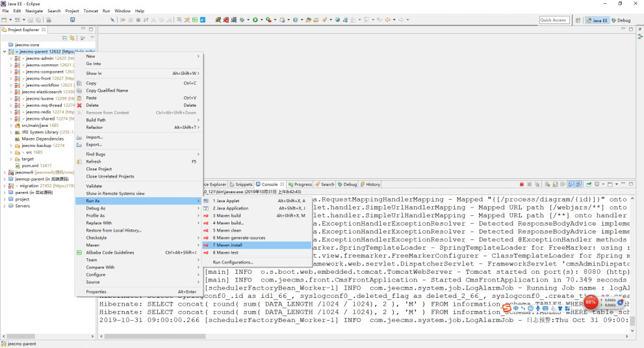Image resolution: width=644 pixels, height=348 pixels.
Task: Open the Tomcat menu in menu bar
Action: click(90, 11)
